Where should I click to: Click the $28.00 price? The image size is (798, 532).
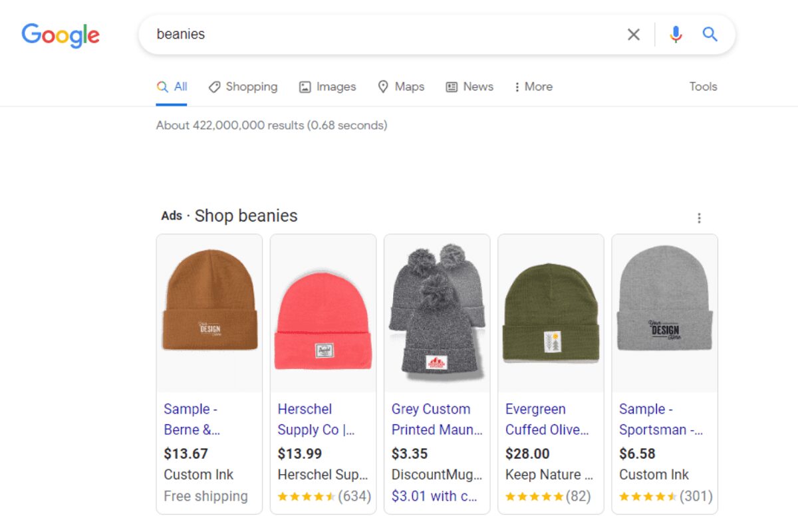click(x=527, y=454)
